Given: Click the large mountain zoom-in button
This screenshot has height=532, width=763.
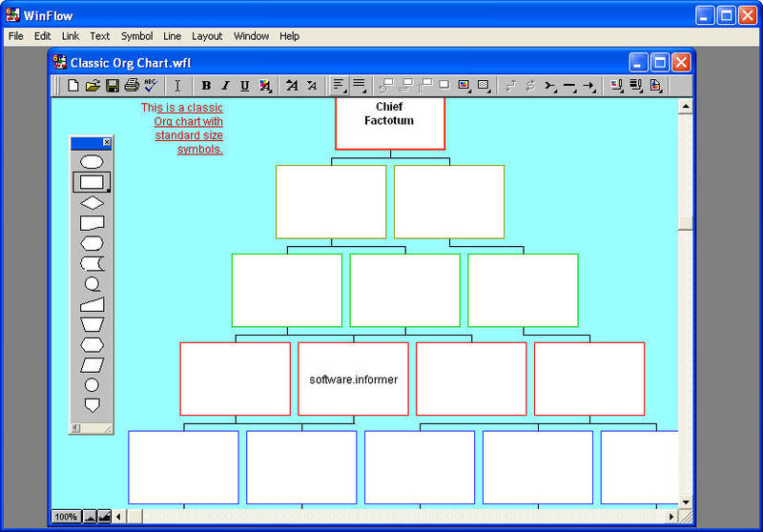Looking at the screenshot, I should click(104, 517).
